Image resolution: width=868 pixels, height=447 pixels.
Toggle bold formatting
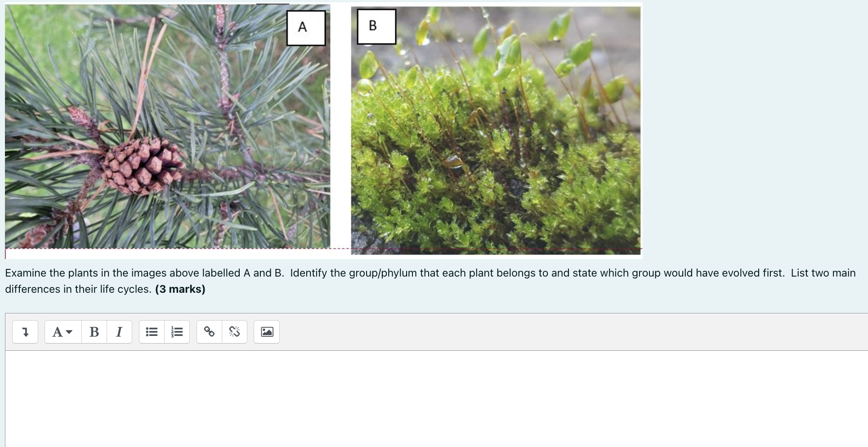pos(94,332)
